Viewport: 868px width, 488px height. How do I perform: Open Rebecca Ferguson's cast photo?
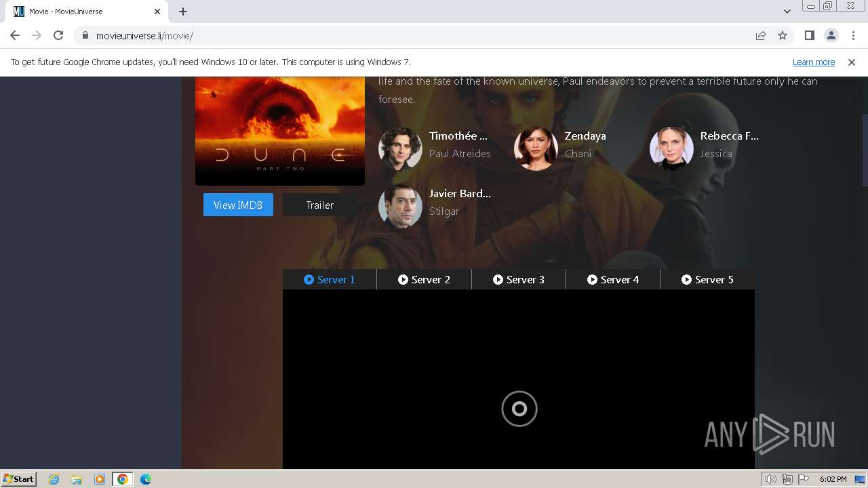(x=671, y=148)
